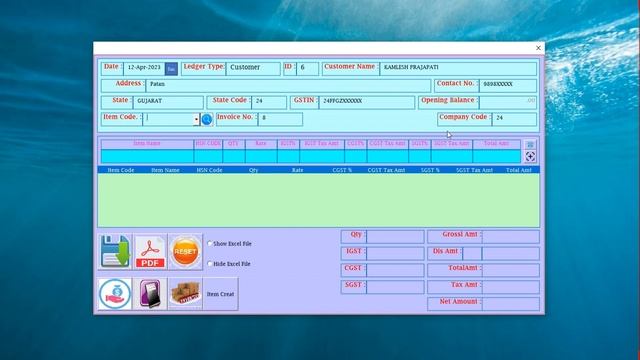Click the blue magnifier search icon

pos(207,119)
